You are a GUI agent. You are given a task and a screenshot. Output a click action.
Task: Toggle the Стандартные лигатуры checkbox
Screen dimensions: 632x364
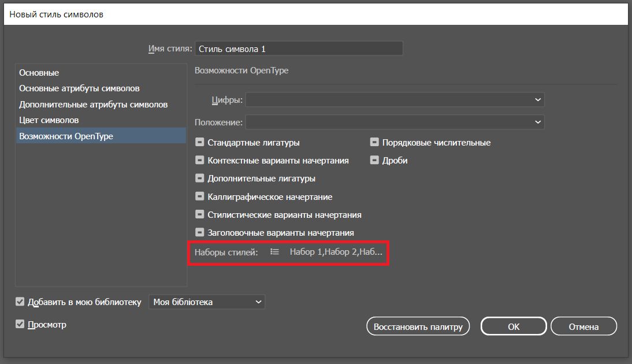click(200, 142)
